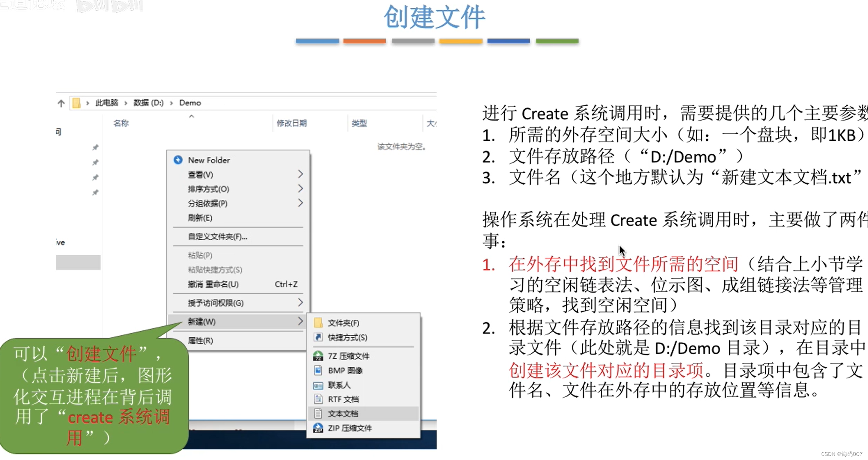Click the greyed 粘贴(P) menu entry
Image resolution: width=868 pixels, height=460 pixels.
tap(238, 255)
